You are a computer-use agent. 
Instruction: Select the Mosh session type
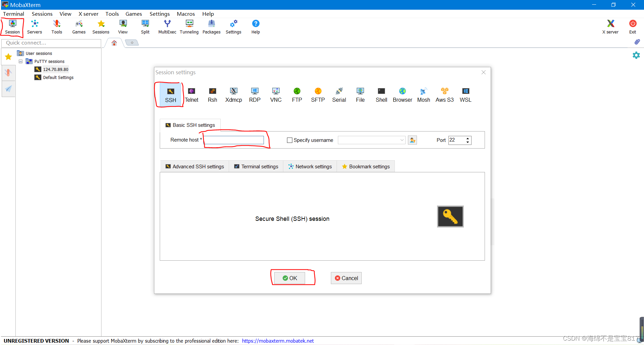pos(423,95)
